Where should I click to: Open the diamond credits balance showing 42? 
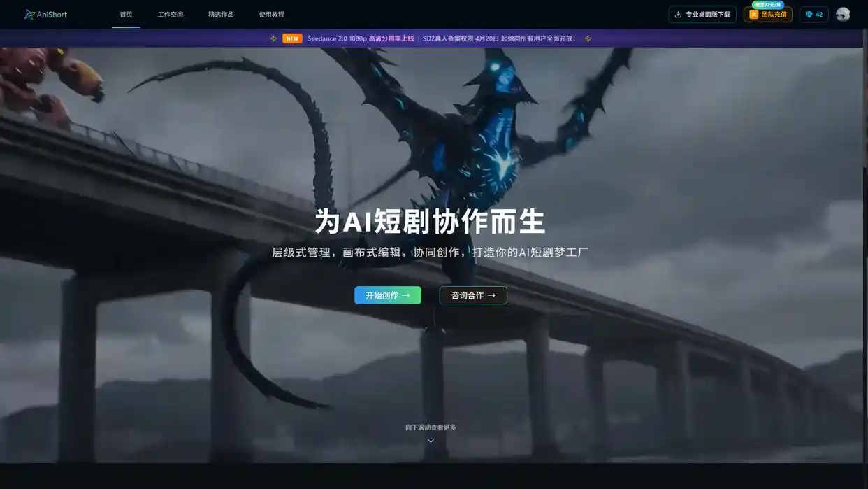pos(814,14)
